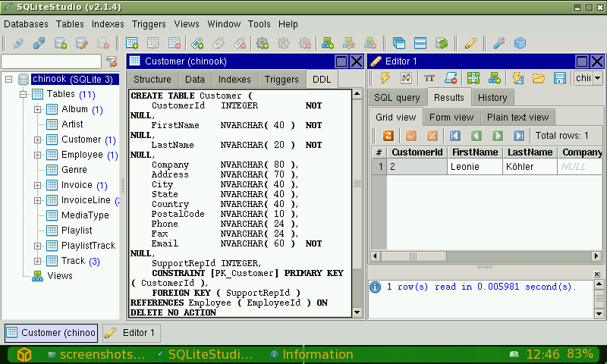
Task: Collapse the chinook database node
Action: click(8, 80)
